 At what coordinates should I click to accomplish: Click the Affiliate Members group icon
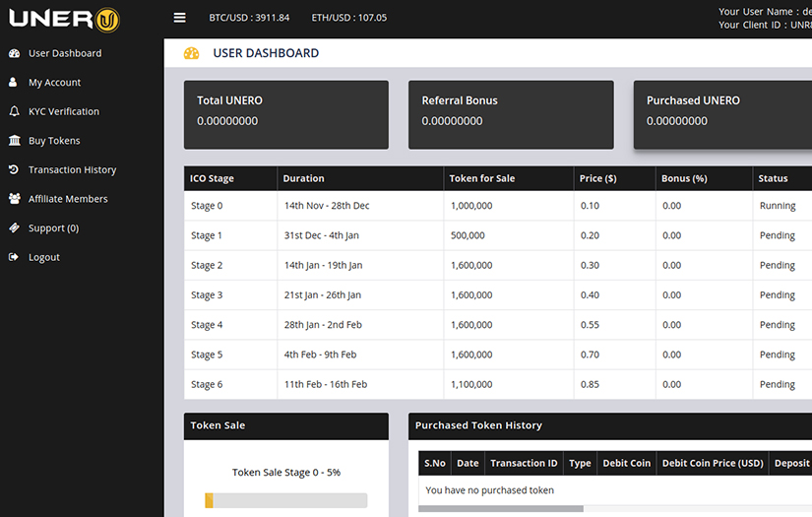(x=15, y=199)
